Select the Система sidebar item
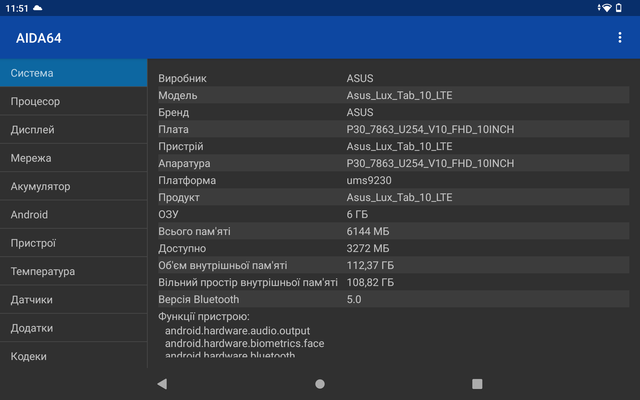Viewport: 640px width, 400px height. [x=73, y=73]
